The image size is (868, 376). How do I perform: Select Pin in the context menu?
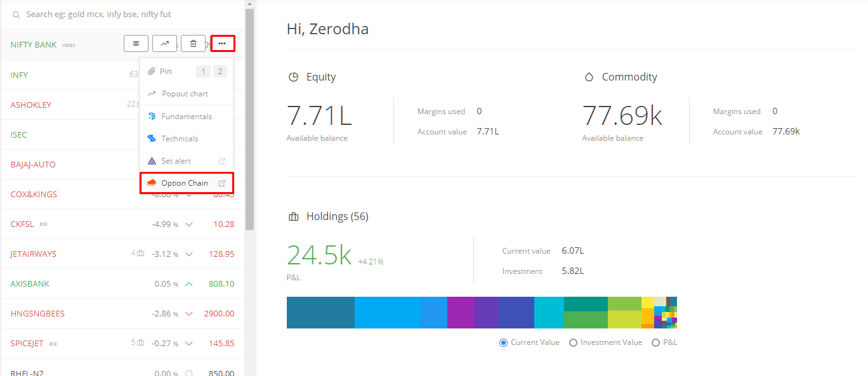(166, 72)
